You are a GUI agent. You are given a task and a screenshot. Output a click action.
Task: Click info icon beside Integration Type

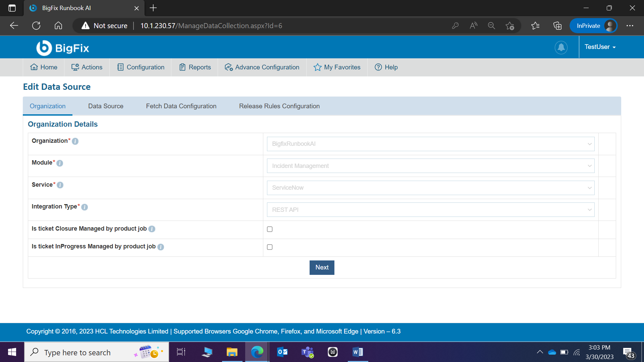click(x=85, y=207)
